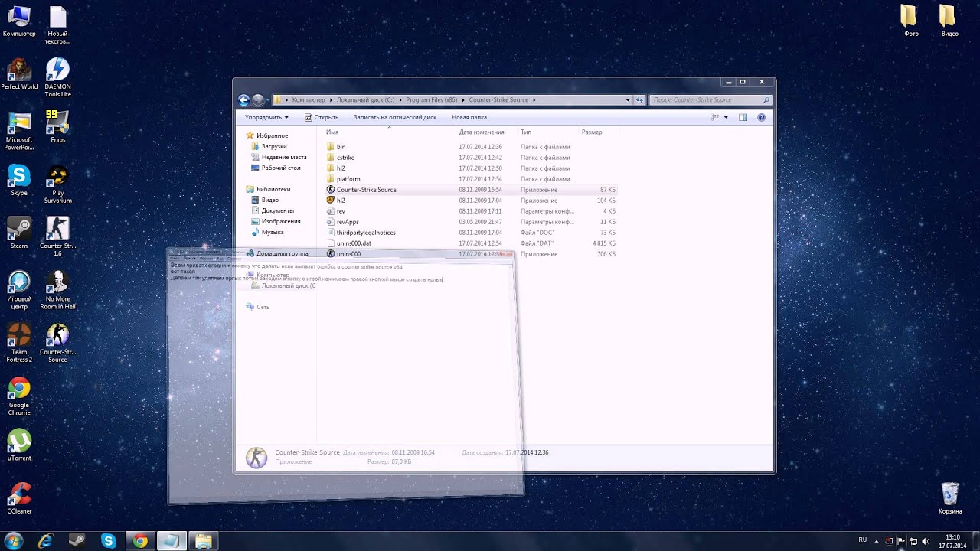Image resolution: width=980 pixels, height=551 pixels.
Task: Refresh the folder via address bar button
Action: [639, 99]
